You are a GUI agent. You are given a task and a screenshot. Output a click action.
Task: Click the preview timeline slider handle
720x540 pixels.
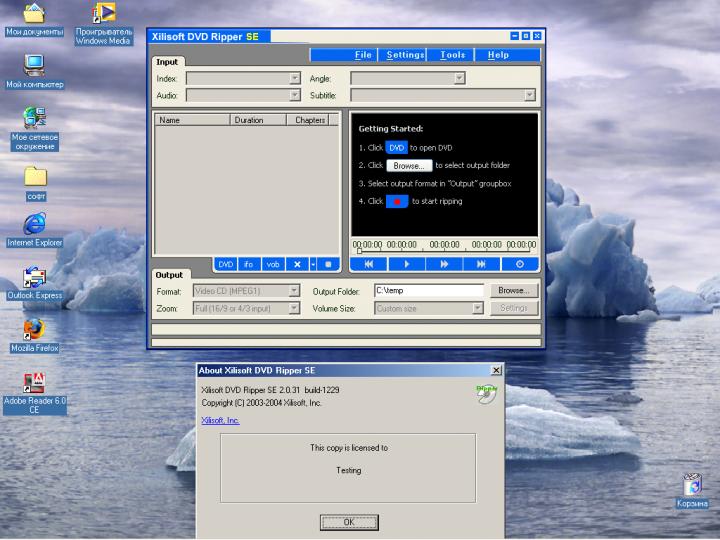[359, 251]
